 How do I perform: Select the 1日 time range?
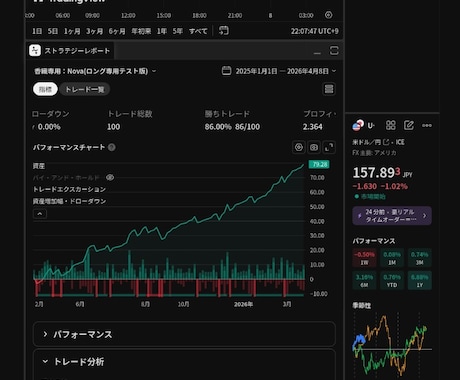[37, 31]
